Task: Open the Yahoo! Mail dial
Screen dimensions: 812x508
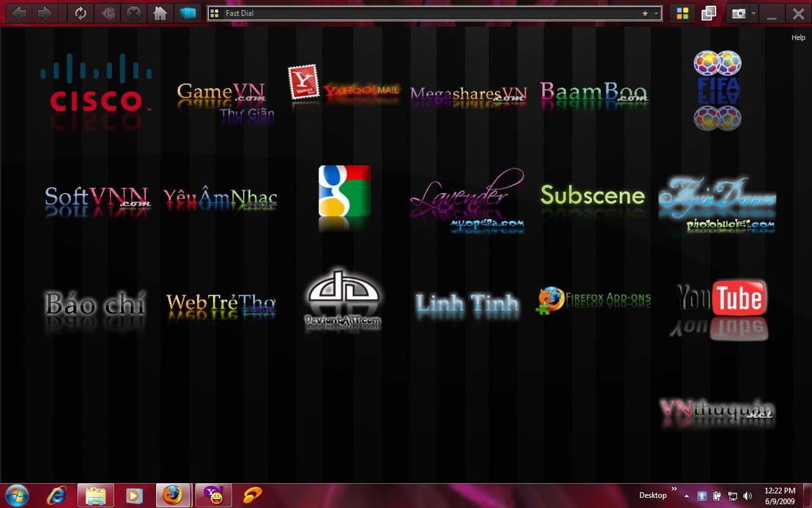Action: pos(343,86)
